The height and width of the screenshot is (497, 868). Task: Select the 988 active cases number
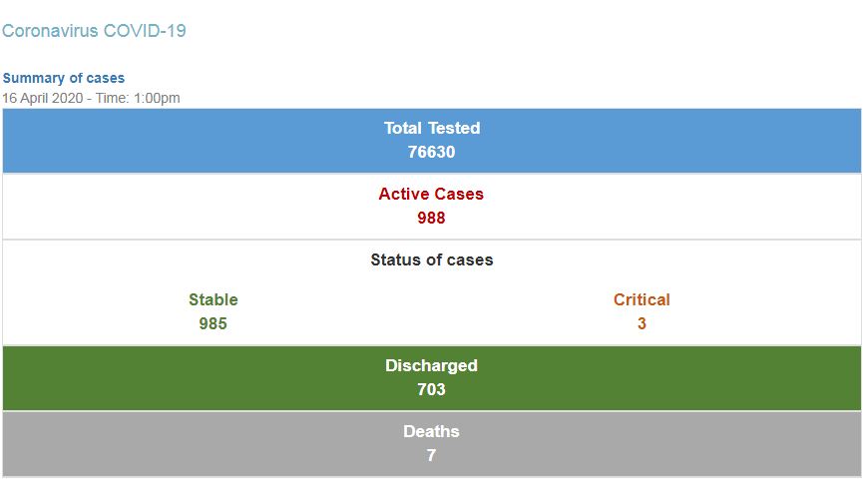(431, 218)
